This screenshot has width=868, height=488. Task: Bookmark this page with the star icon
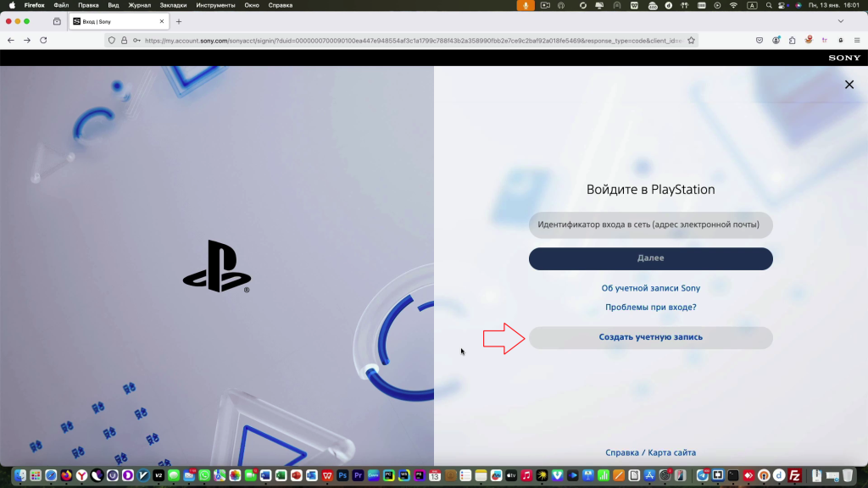pyautogui.click(x=691, y=40)
